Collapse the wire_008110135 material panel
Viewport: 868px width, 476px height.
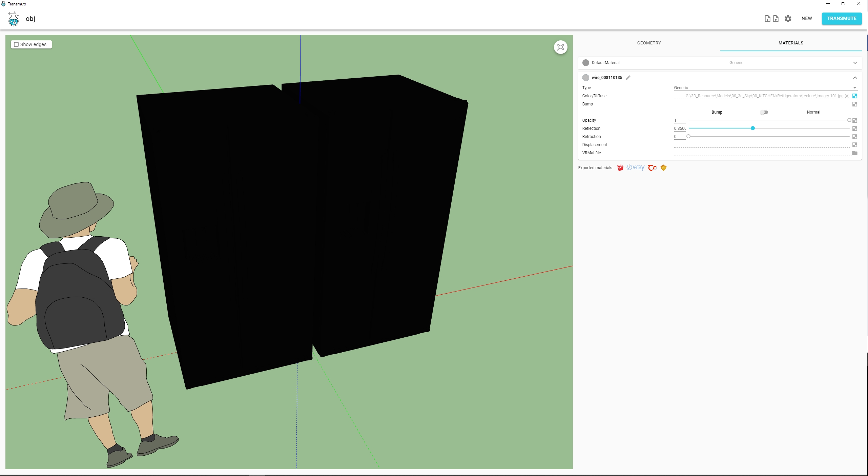click(855, 78)
